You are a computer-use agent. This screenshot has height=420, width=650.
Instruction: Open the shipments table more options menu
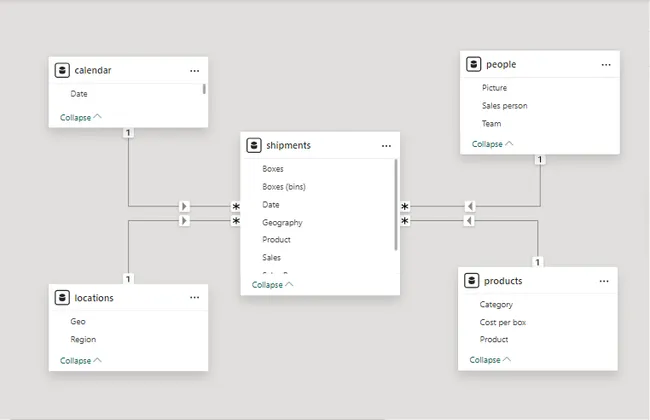coord(386,146)
